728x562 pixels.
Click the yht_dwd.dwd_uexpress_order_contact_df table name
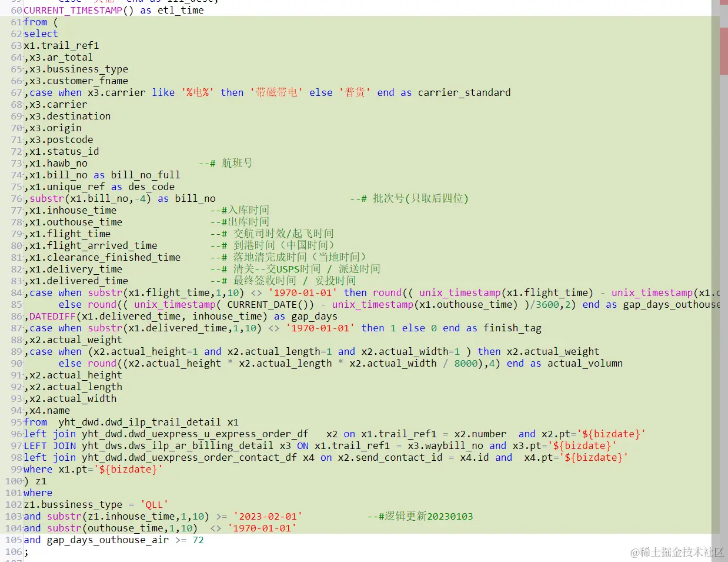click(x=189, y=457)
